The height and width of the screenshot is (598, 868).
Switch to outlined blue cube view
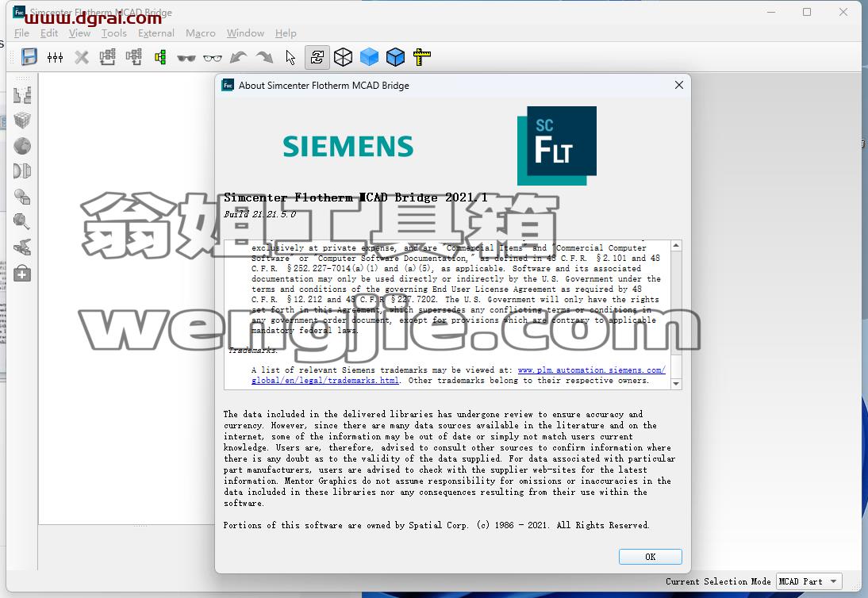(x=395, y=57)
